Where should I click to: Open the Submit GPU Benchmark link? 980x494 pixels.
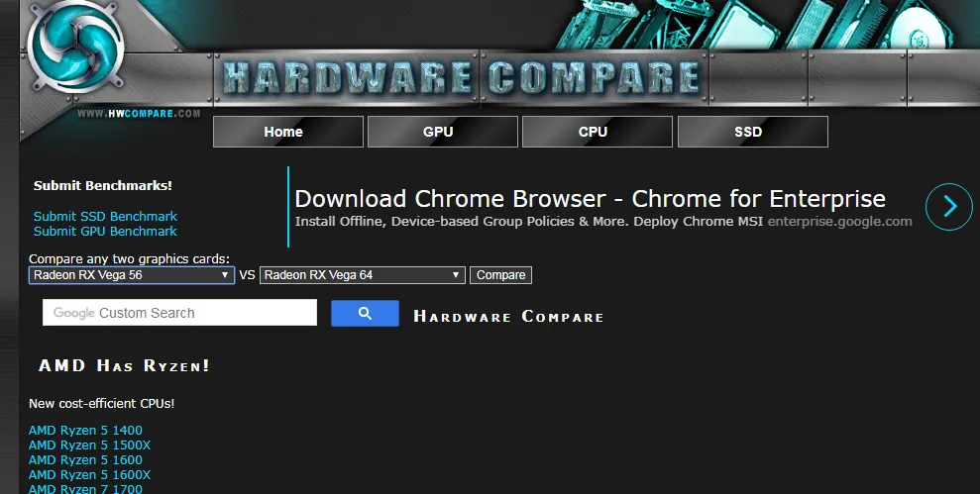tap(105, 231)
